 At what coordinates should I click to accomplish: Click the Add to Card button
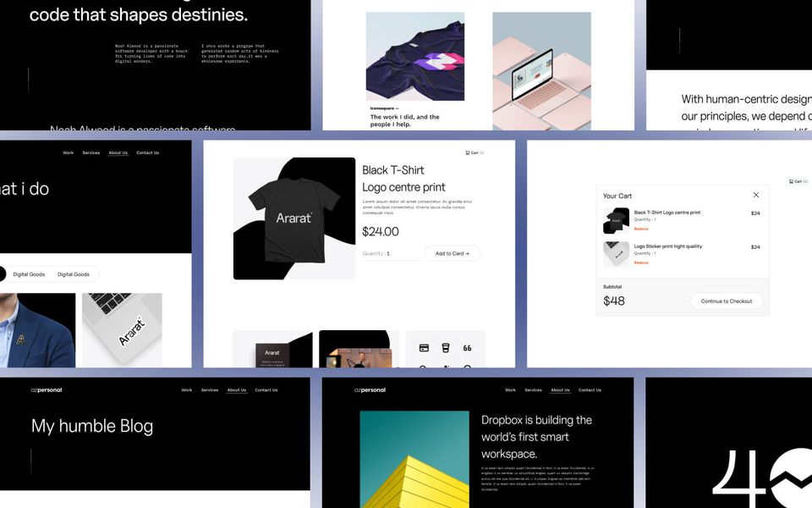[x=452, y=253]
